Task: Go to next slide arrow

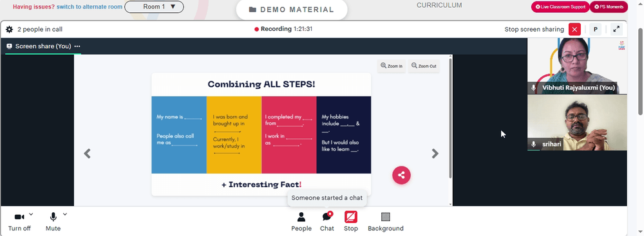Action: point(435,154)
